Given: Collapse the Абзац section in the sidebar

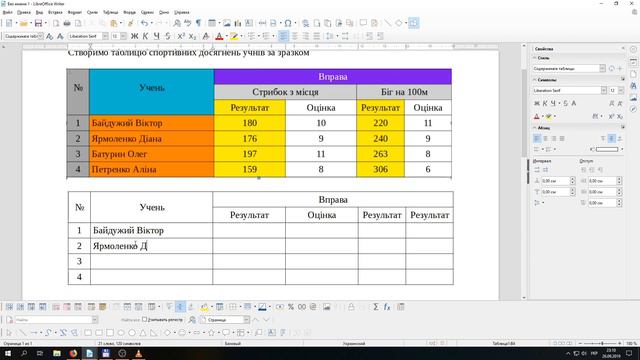Looking at the screenshot, I should point(535,128).
